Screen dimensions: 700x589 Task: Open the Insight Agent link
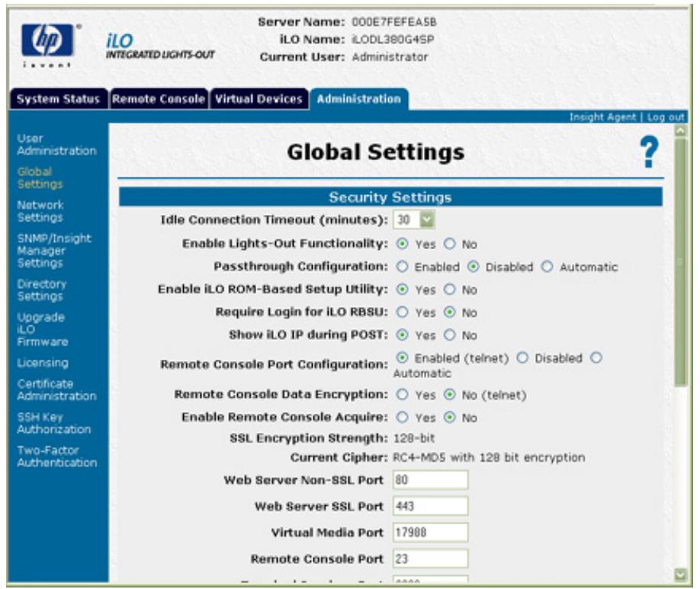602,117
